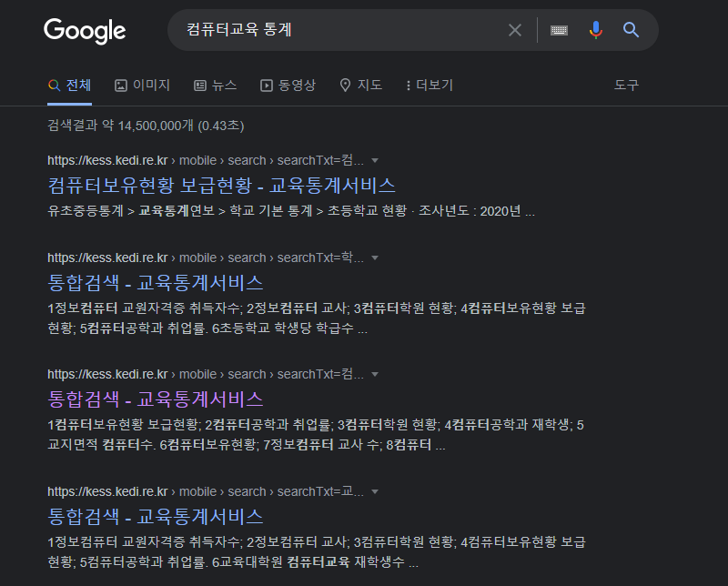Start voice search with microphone icon
Image resolution: width=728 pixels, height=586 pixels.
[596, 30]
